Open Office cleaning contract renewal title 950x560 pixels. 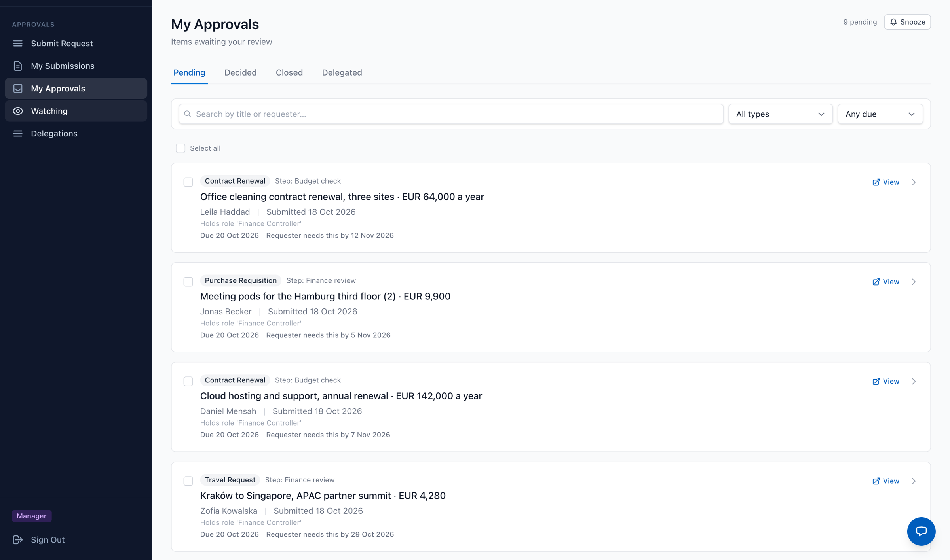pyautogui.click(x=342, y=197)
